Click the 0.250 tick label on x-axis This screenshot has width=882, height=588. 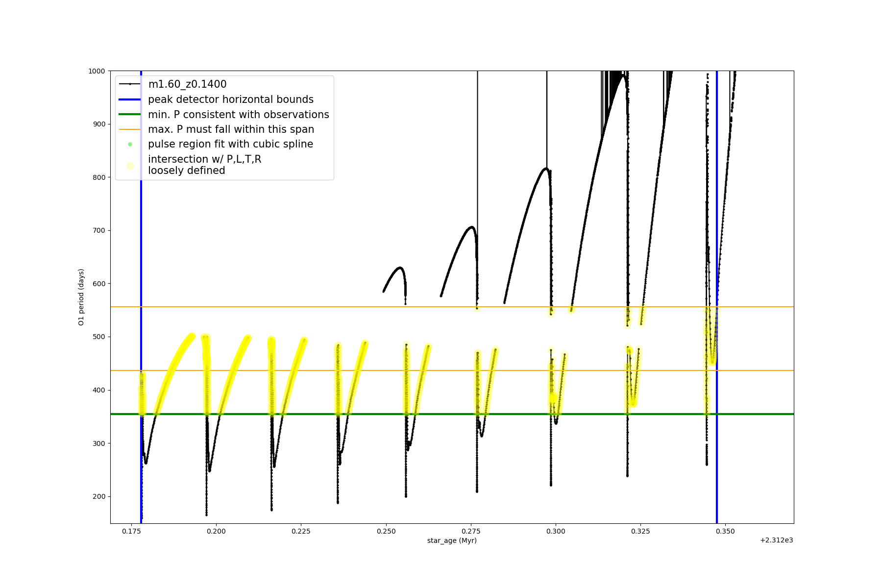point(386,531)
